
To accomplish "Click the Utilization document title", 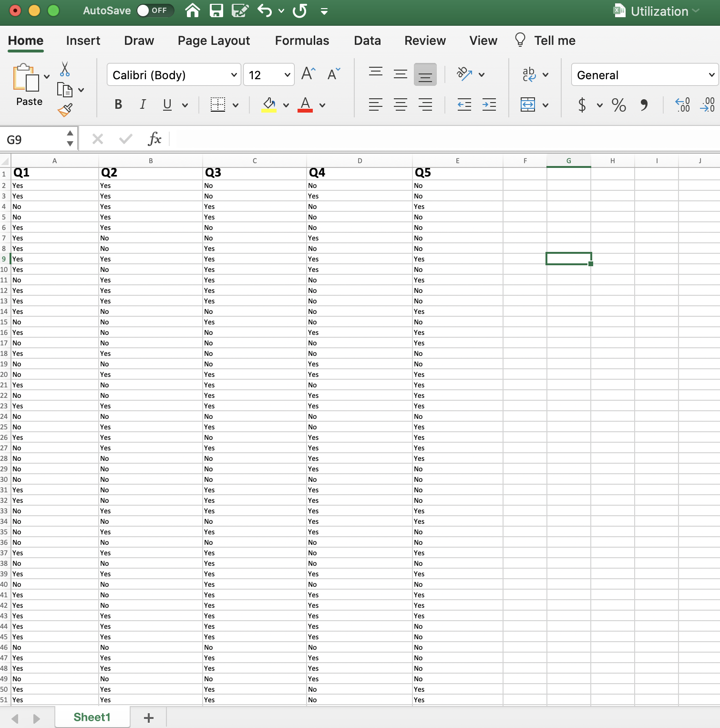I will point(659,11).
